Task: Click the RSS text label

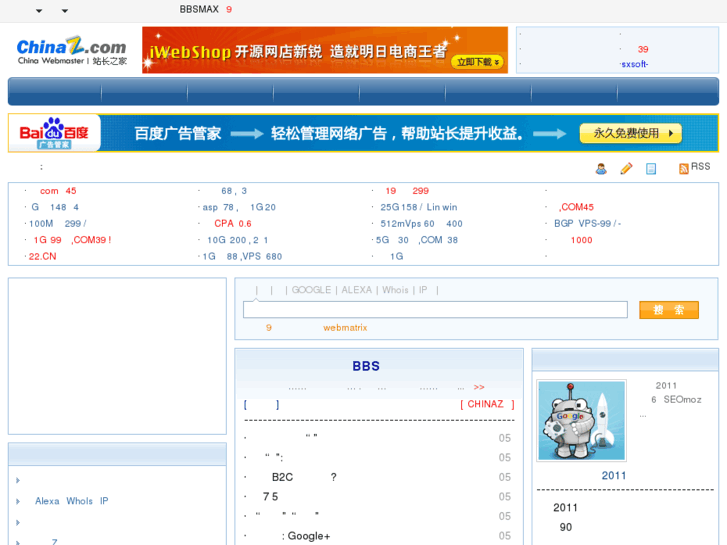Action: pos(700,167)
